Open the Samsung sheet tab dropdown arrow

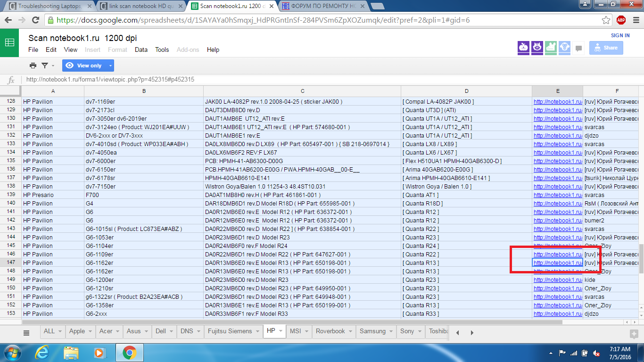point(391,331)
